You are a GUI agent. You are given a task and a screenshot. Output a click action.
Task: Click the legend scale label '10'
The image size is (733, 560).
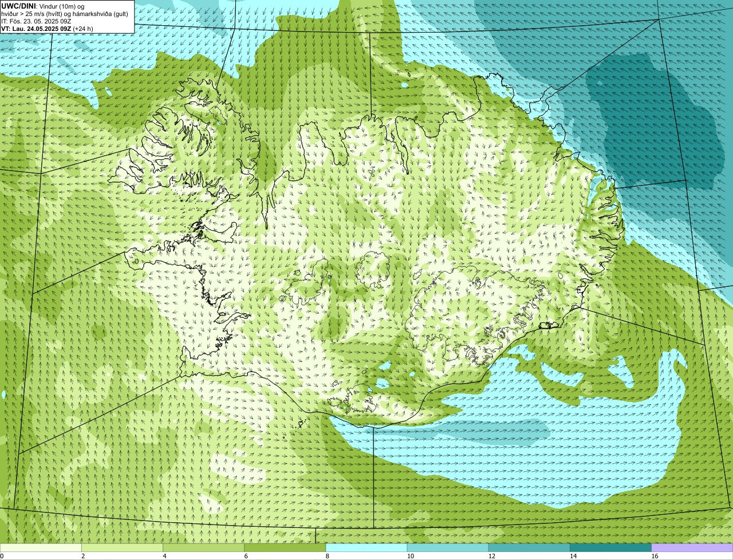pos(410,556)
